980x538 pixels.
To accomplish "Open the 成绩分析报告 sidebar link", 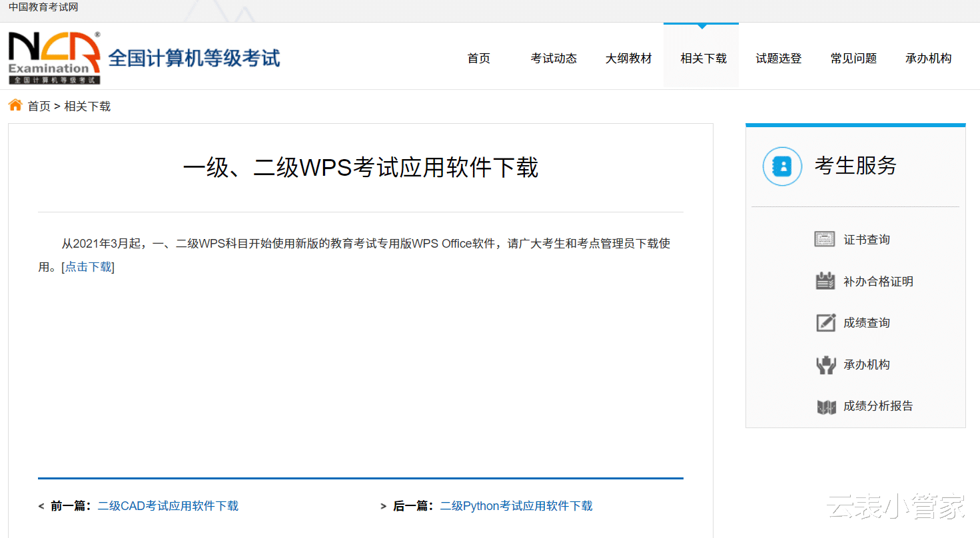I will (x=878, y=406).
